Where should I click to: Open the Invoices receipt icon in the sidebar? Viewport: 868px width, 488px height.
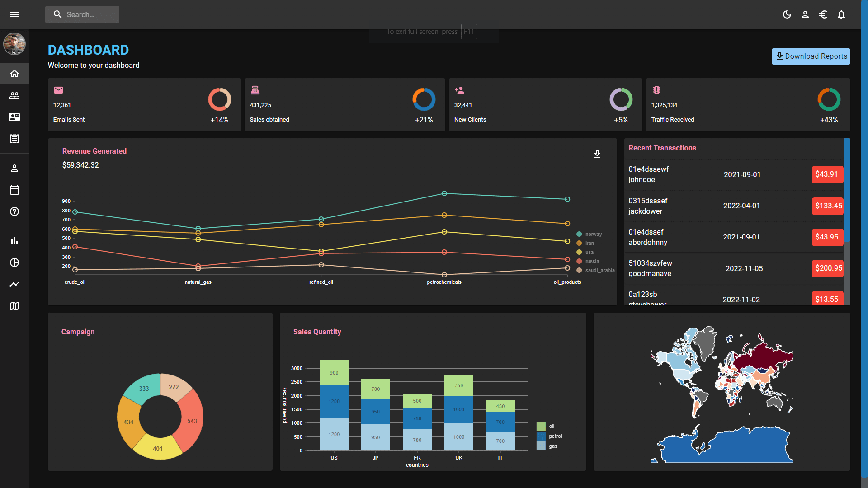click(x=14, y=139)
